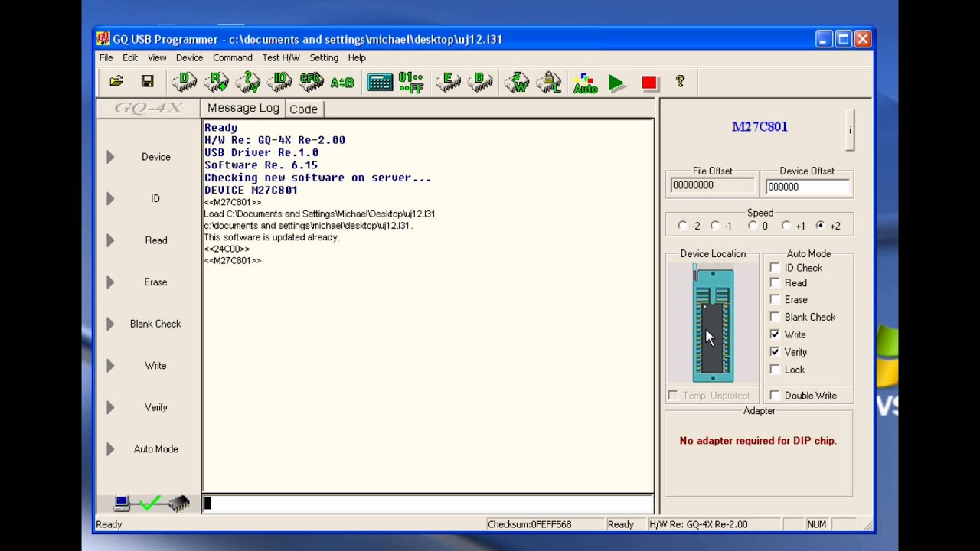Click the Lock chip icon (L)
This screenshot has width=980, height=551.
[x=549, y=82]
